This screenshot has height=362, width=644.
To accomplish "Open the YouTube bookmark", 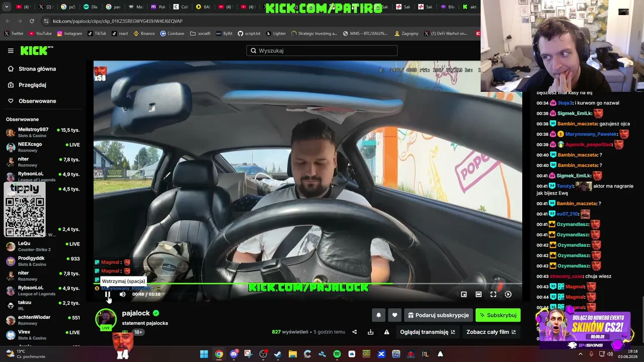I will 40,34.
